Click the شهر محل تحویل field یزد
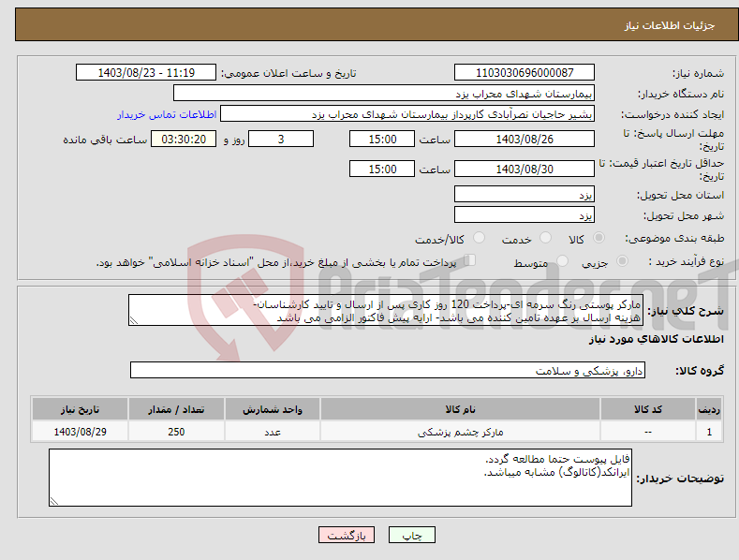The image size is (739, 560). [525, 215]
